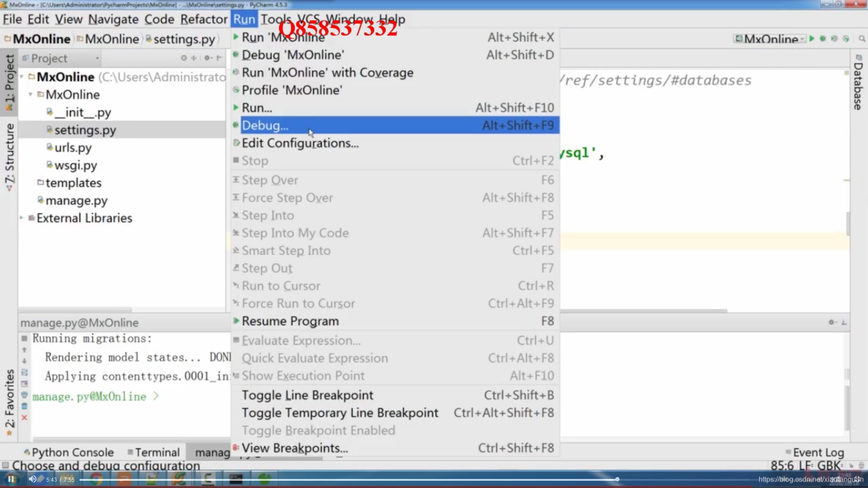Open the Python Console tab
Screen dimensions: 868x488
[69, 452]
